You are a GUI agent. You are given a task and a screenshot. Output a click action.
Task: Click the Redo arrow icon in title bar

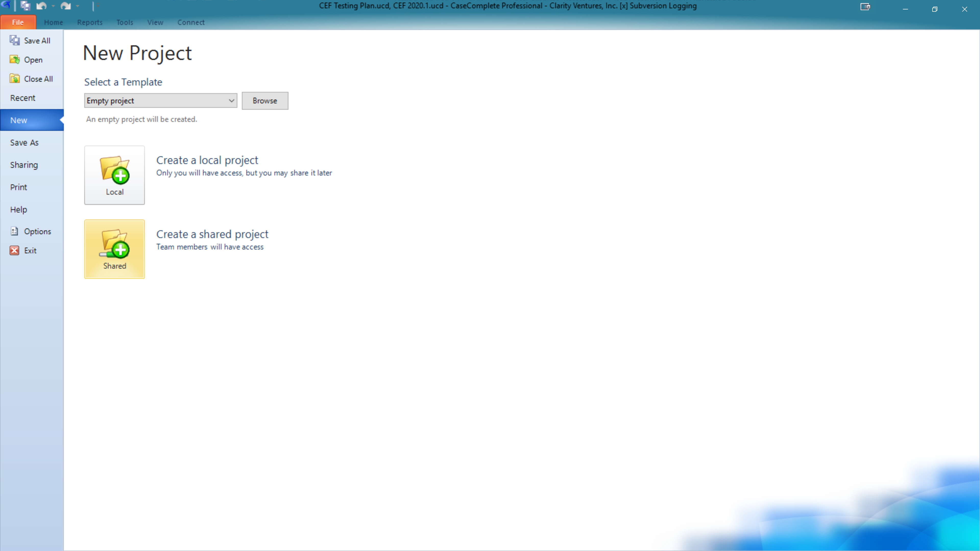[x=66, y=6]
